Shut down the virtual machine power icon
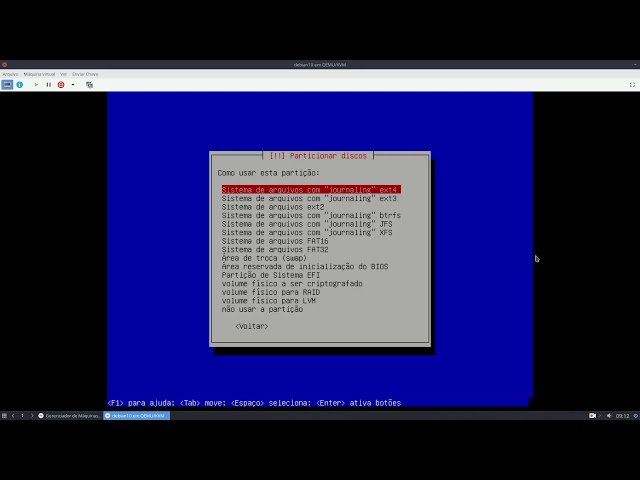 coord(61,84)
